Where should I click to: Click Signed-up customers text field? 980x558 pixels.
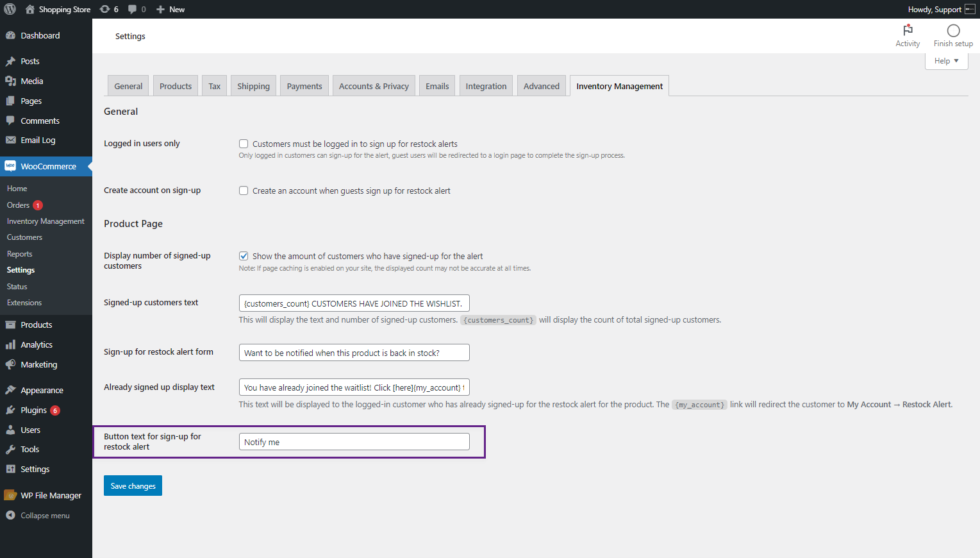[x=354, y=303]
